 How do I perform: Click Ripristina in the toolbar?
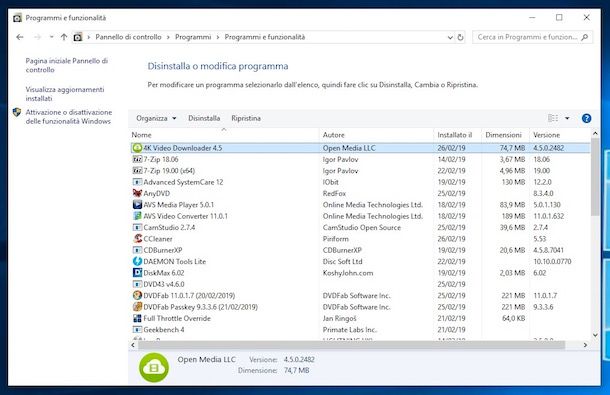[246, 118]
